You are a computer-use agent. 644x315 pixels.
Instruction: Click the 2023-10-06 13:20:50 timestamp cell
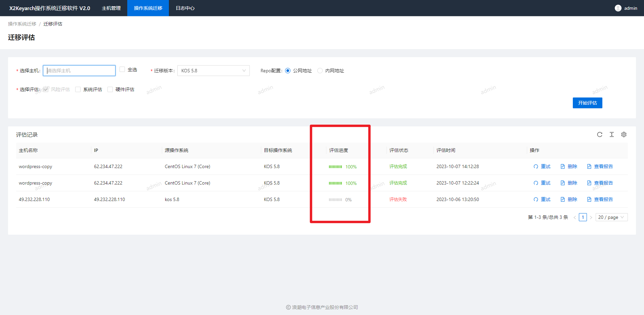click(x=458, y=199)
